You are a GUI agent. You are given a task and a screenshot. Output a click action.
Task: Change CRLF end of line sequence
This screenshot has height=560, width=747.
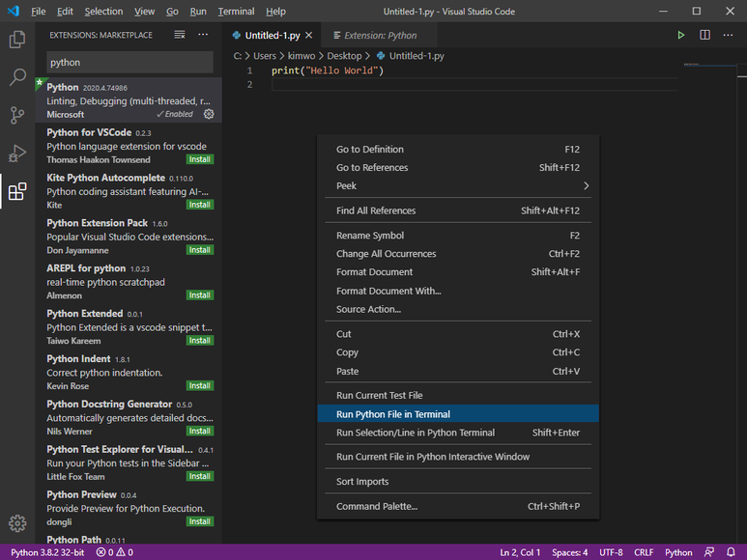coord(644,552)
